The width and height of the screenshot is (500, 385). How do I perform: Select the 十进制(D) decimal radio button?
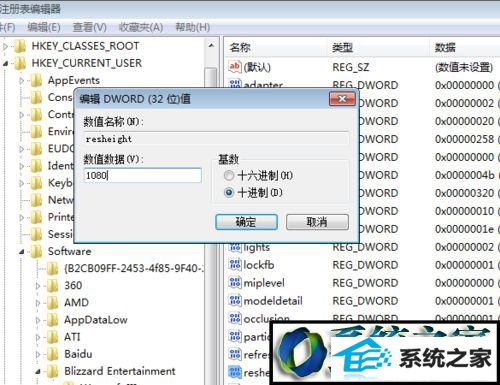pos(229,193)
